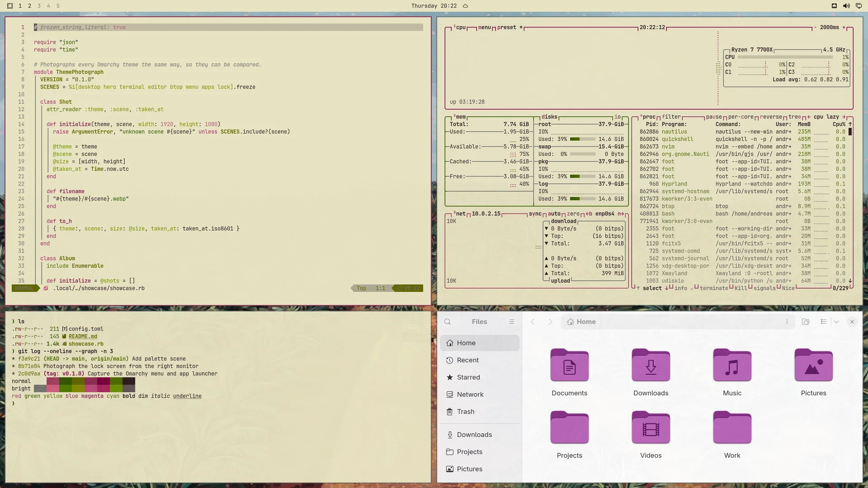The image size is (868, 488).
Task: Click the display icon in top bar tray
Action: [859, 6]
